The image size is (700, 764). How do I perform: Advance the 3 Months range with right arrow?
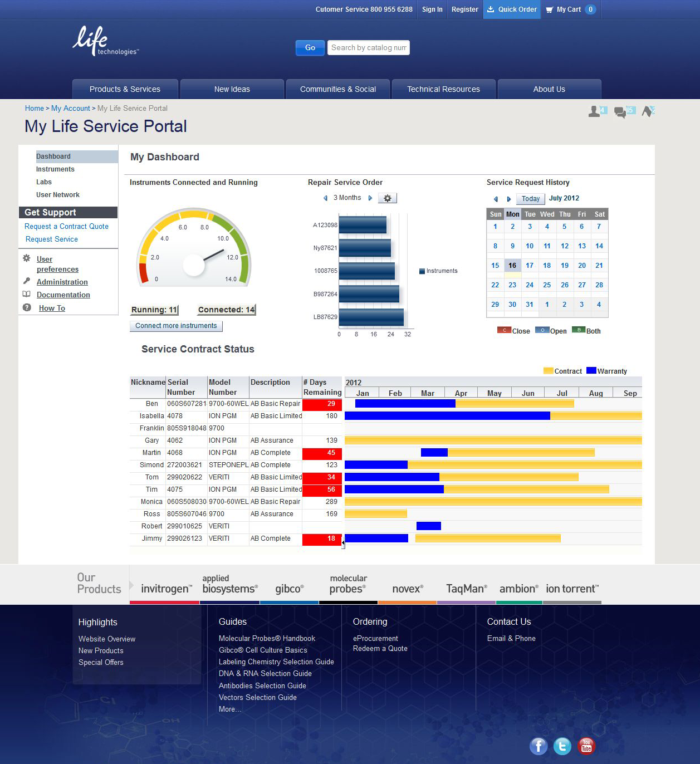coord(370,198)
